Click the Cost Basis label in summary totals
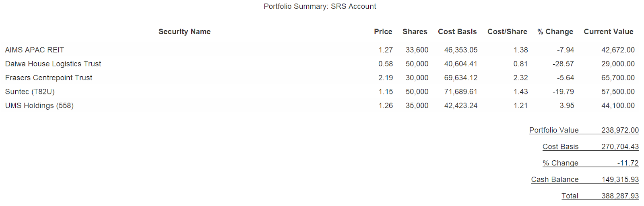 (560, 147)
